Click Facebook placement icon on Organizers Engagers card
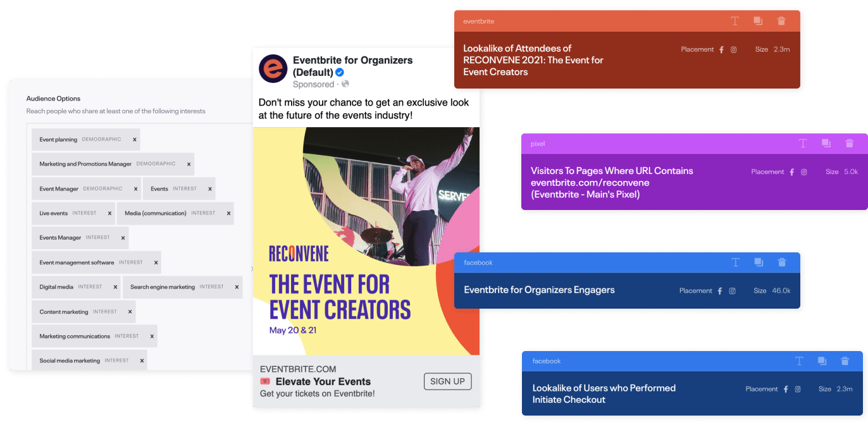 720,291
